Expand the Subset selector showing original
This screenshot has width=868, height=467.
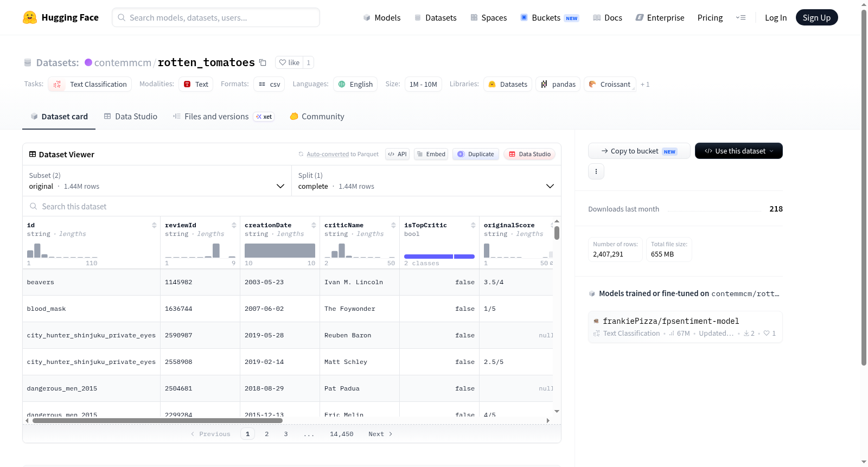(x=157, y=181)
